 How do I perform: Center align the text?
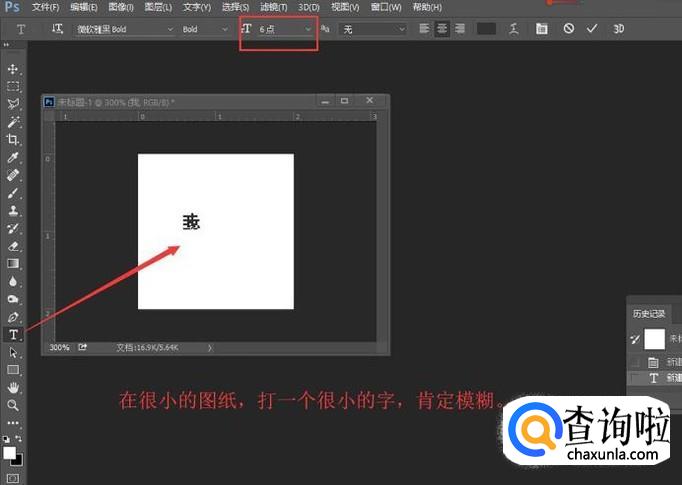[x=442, y=29]
